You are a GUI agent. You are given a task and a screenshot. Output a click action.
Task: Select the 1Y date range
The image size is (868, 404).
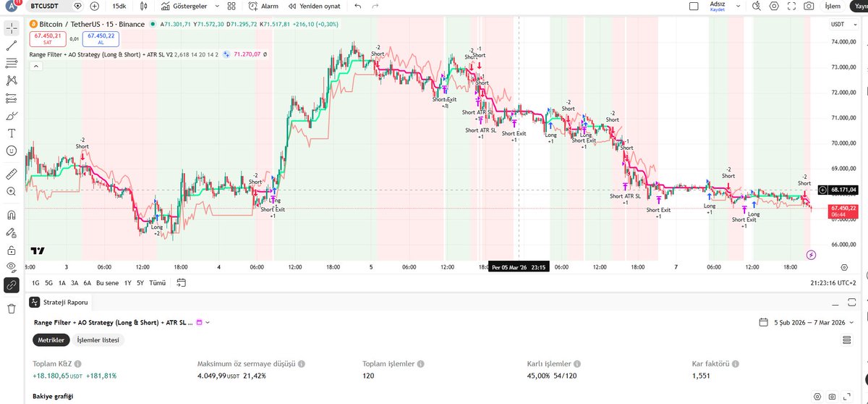tap(128, 282)
